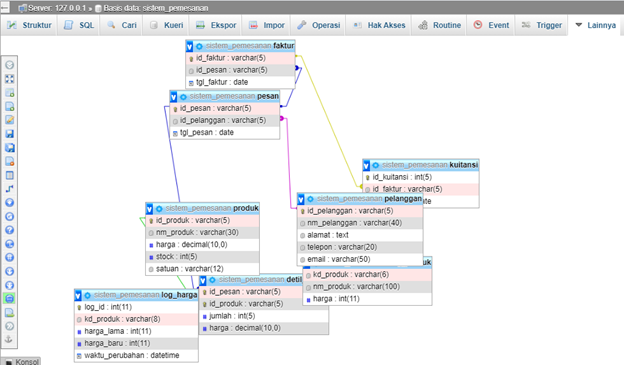
Task: Collapse the faktur table box
Action: point(189,47)
